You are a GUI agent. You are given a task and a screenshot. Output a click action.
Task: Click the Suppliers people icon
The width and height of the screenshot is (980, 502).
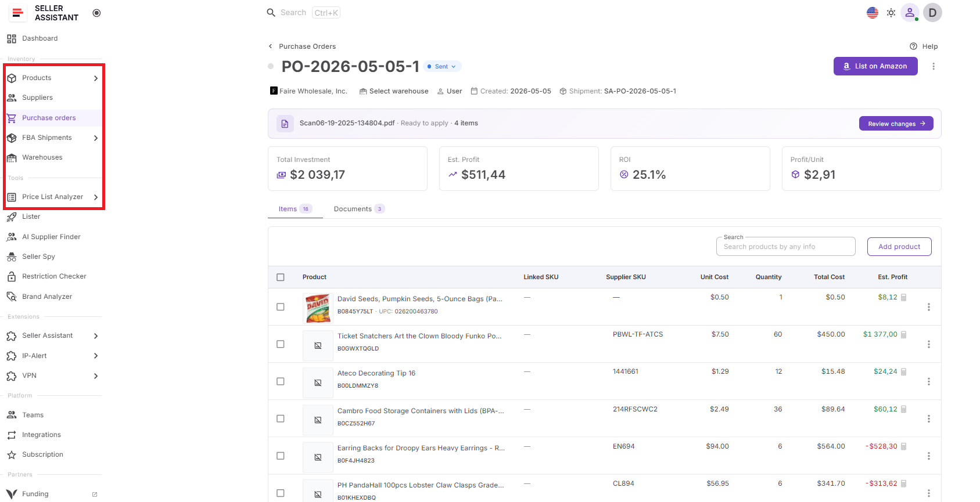tap(12, 97)
